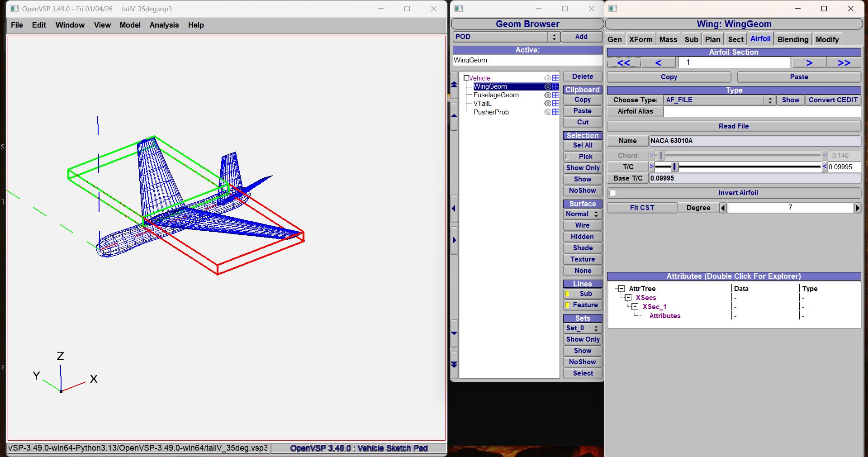Click the Delete button in Geom Browser
The width and height of the screenshot is (868, 457).
tap(583, 76)
